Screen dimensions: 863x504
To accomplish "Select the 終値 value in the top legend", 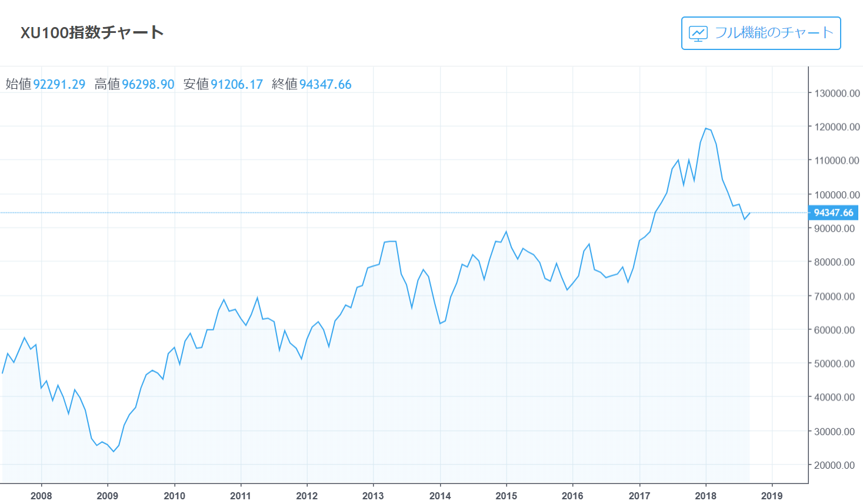I will 325,85.
